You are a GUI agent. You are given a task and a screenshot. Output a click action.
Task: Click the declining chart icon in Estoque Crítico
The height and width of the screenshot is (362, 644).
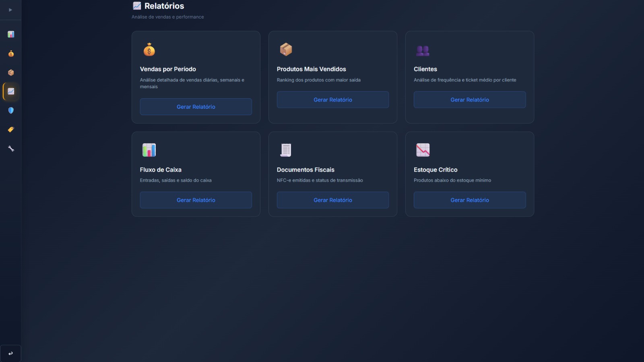[423, 150]
